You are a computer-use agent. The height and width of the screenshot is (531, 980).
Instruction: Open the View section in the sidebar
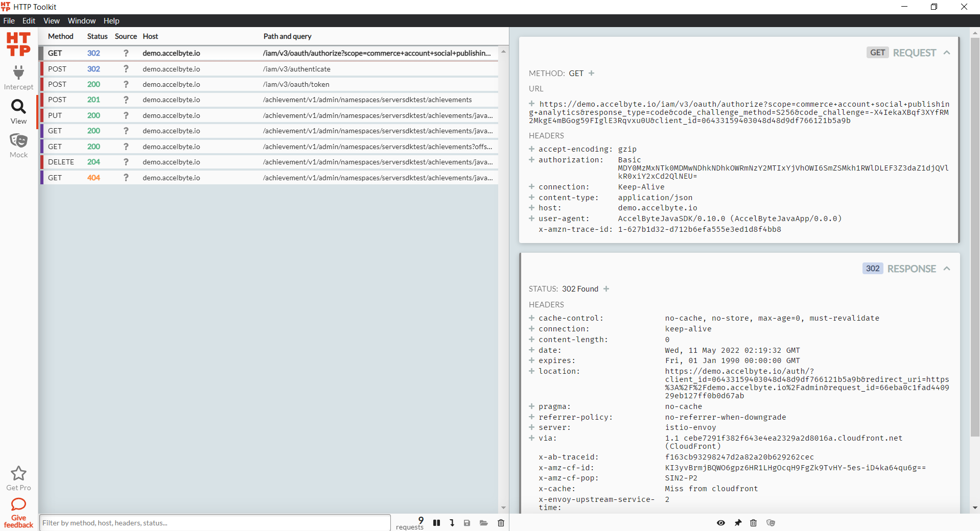[18, 110]
